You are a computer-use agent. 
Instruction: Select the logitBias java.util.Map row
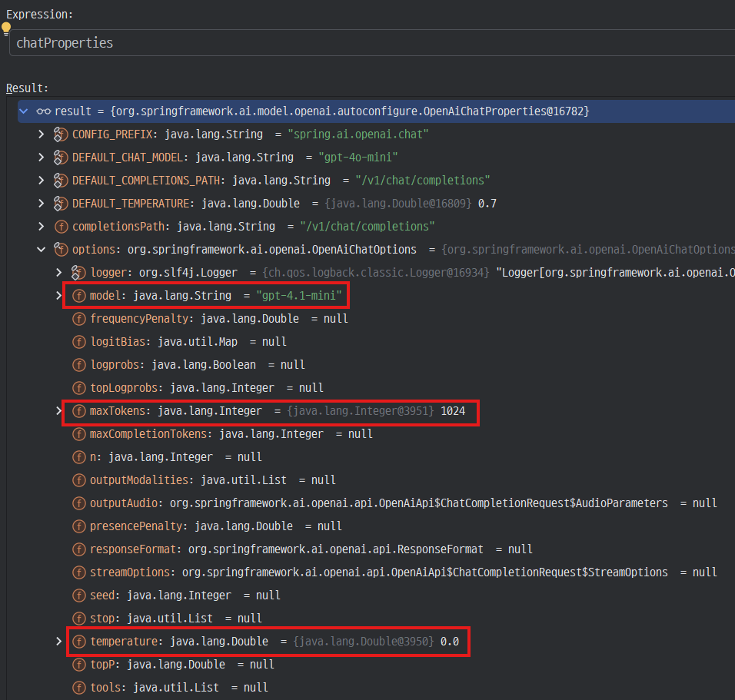pyautogui.click(x=376, y=342)
